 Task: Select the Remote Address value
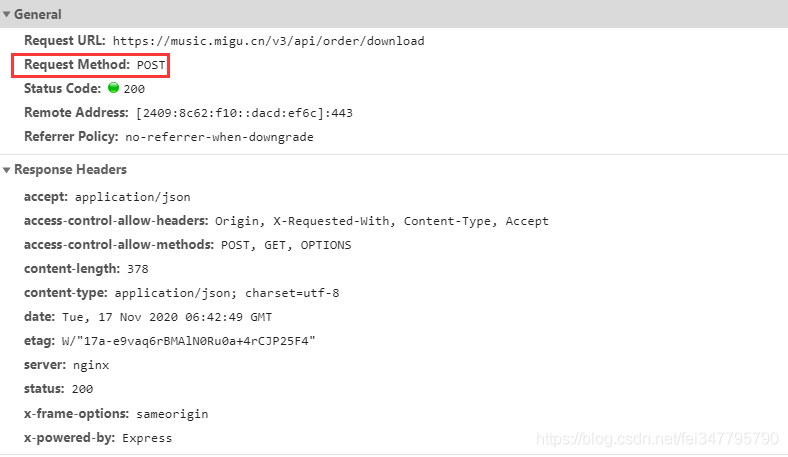244,113
